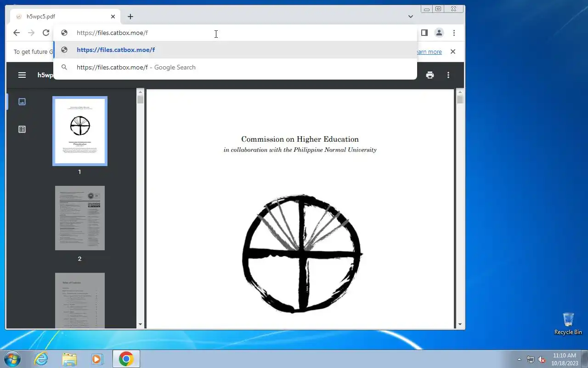Image resolution: width=588 pixels, height=368 pixels.
Task: Open the Learn more link
Action: 429,52
